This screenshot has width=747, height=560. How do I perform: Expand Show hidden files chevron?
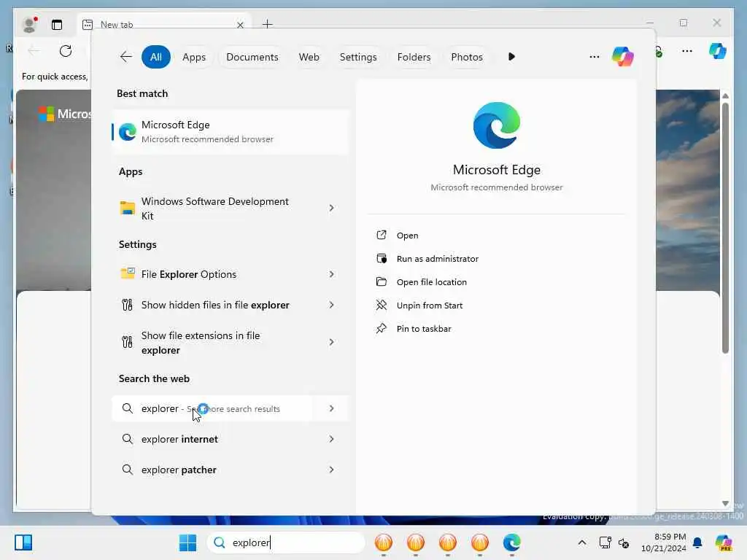point(332,305)
